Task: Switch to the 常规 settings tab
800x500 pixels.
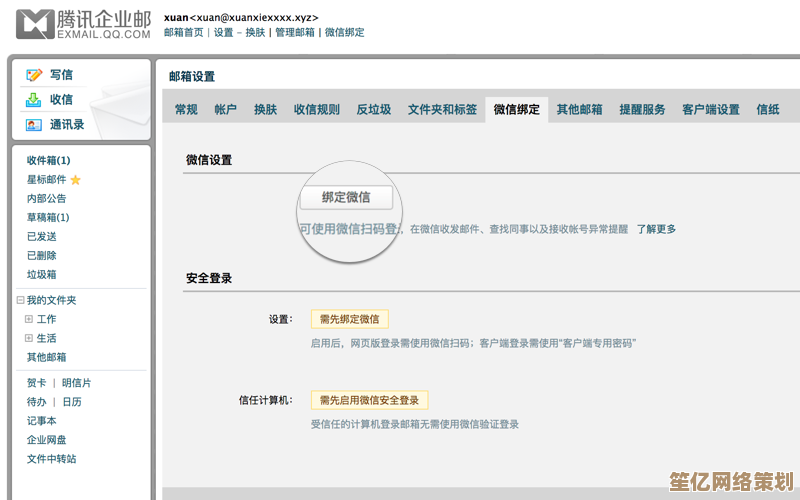Action: 186,110
